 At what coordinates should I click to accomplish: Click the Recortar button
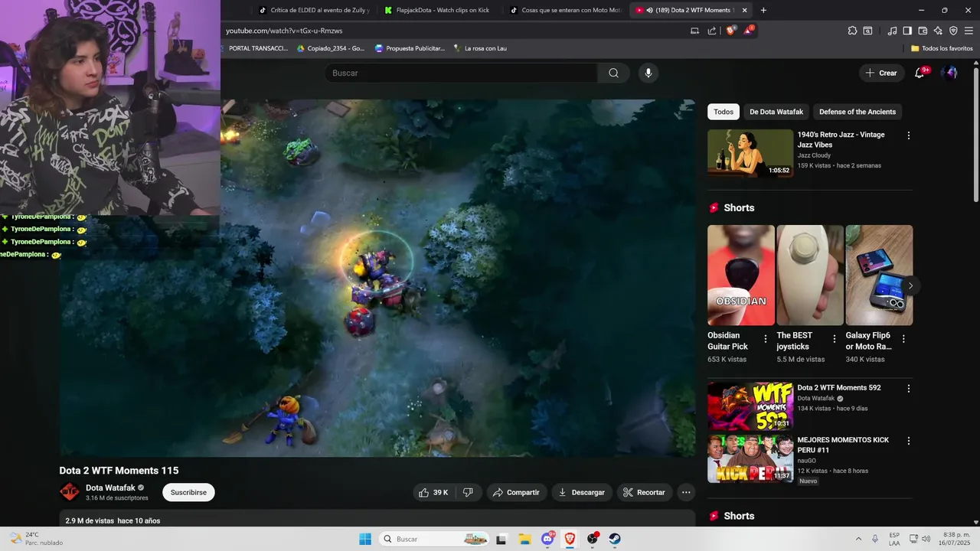pos(645,492)
